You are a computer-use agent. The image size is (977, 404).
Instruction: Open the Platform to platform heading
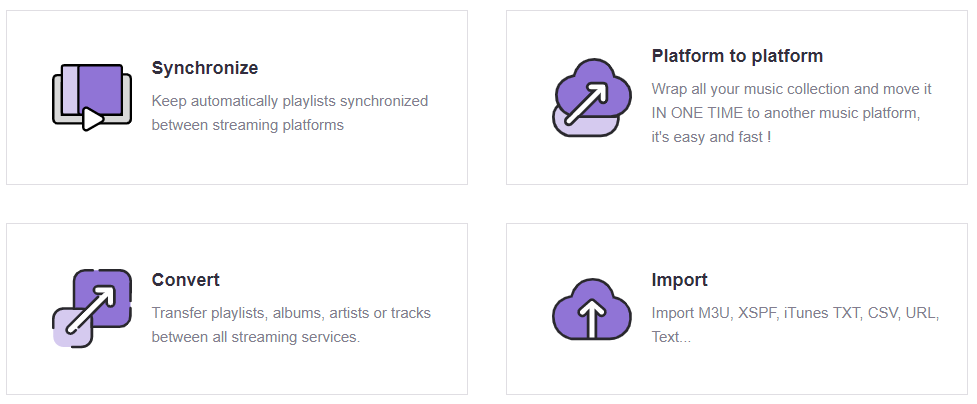click(737, 56)
